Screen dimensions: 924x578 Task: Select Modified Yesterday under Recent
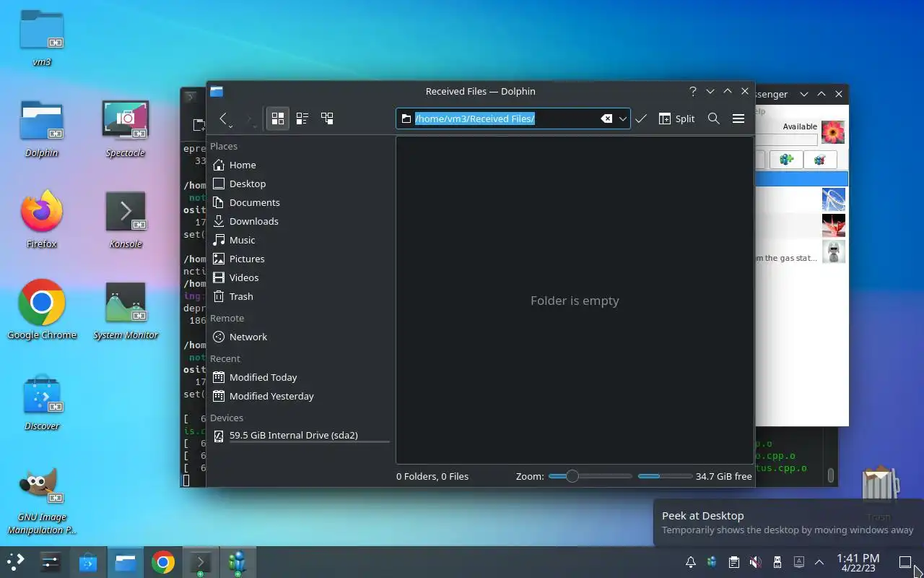[x=300, y=396]
